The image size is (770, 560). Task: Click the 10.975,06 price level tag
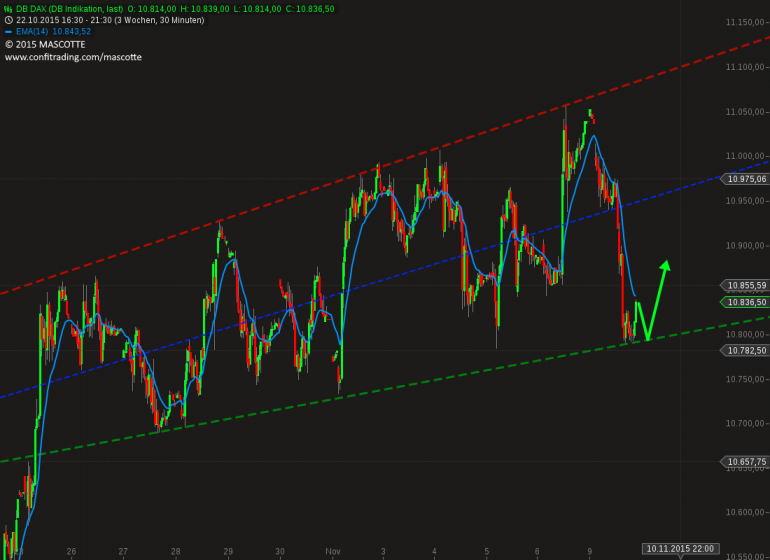(744, 179)
